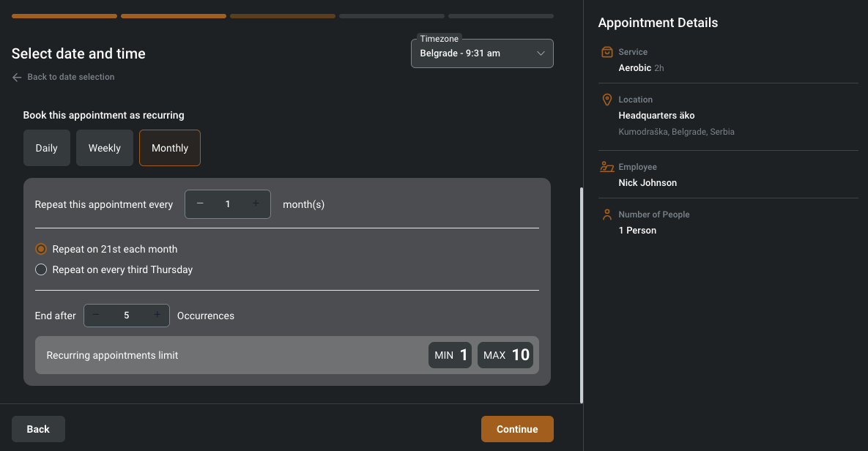Click the Location pin icon beside Location
Viewport: 868px width, 451px height.
pos(607,99)
